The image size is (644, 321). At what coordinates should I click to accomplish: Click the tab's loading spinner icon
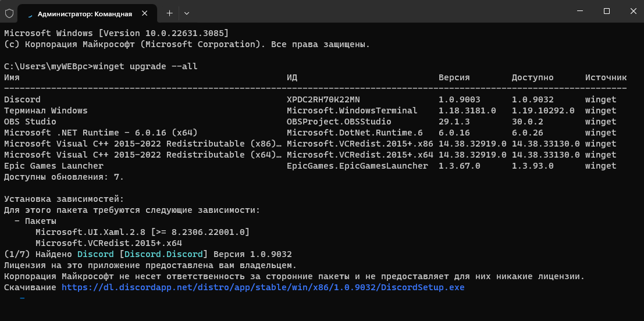pyautogui.click(x=29, y=12)
